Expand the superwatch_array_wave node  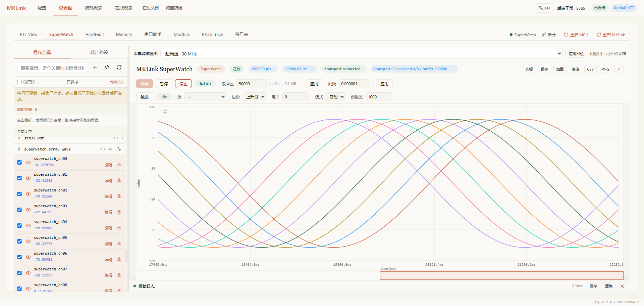click(19, 149)
